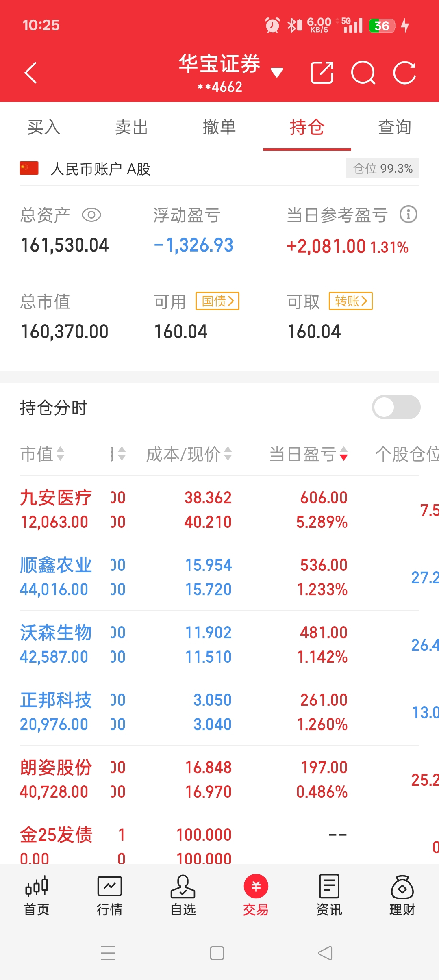
Task: Open the 正邦科技 holding row
Action: (219, 712)
